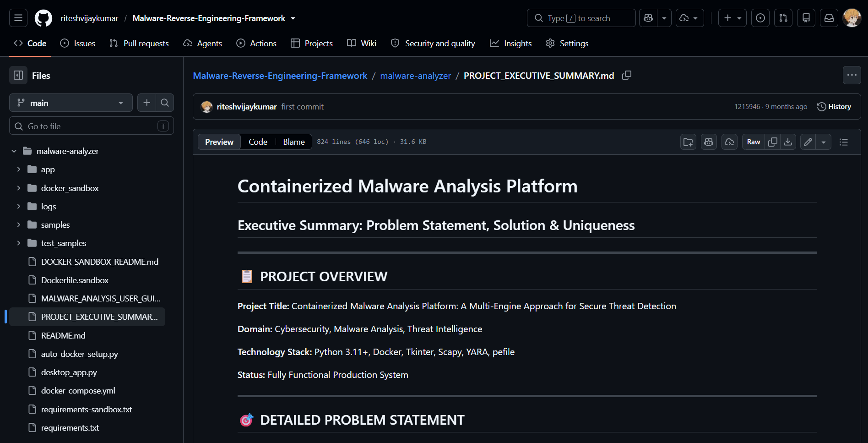The height and width of the screenshot is (443, 868).
Task: Click the Type / to search box
Action: point(581,18)
